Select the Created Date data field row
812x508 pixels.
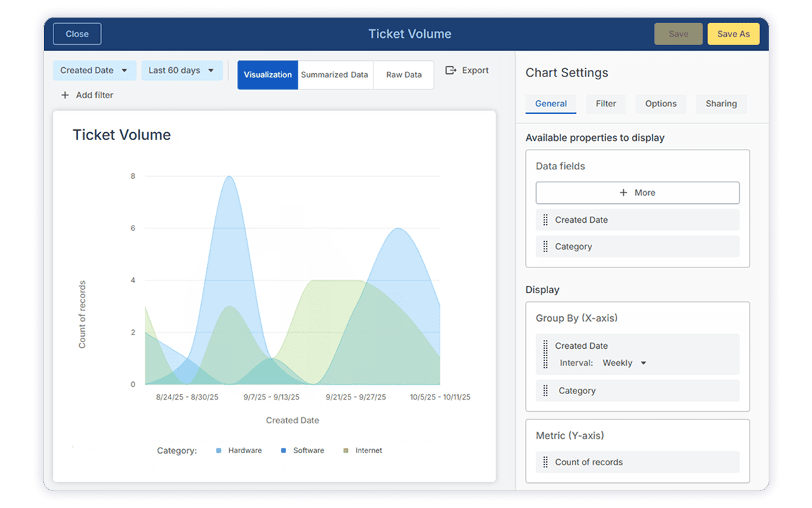point(637,219)
